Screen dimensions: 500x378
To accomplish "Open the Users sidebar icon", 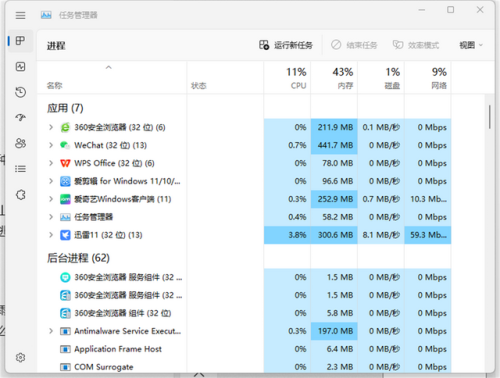I will pos(20,143).
